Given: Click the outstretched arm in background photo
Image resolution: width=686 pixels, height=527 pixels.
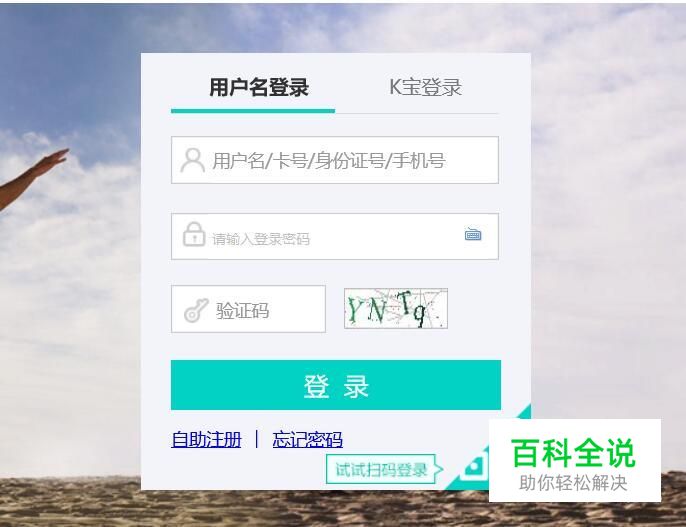Looking at the screenshot, I should coord(33,177).
